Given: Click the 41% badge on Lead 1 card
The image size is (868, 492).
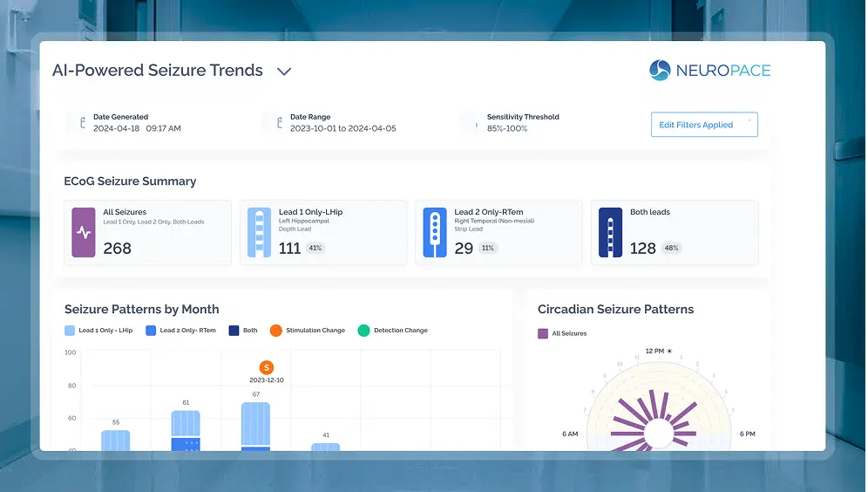Looking at the screenshot, I should coord(315,249).
